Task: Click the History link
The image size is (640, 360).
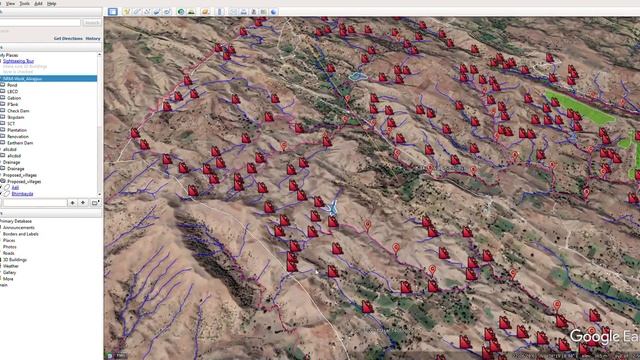Action: [x=93, y=38]
